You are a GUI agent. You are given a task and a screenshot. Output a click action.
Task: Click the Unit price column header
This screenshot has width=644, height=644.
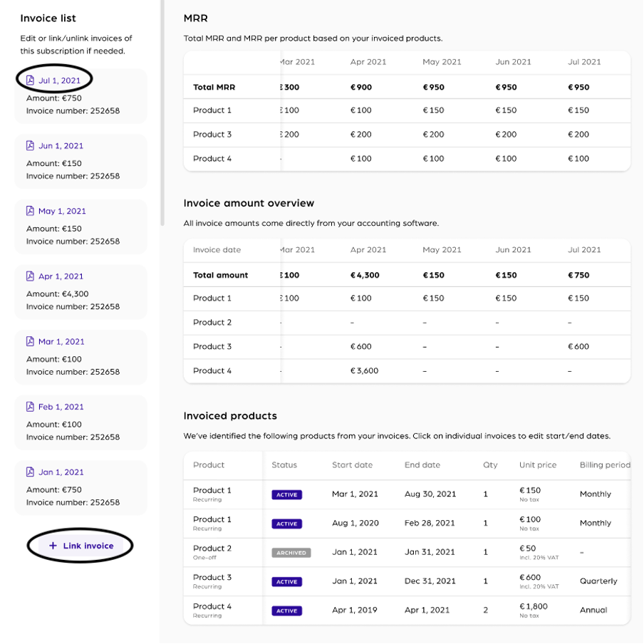[538, 465]
